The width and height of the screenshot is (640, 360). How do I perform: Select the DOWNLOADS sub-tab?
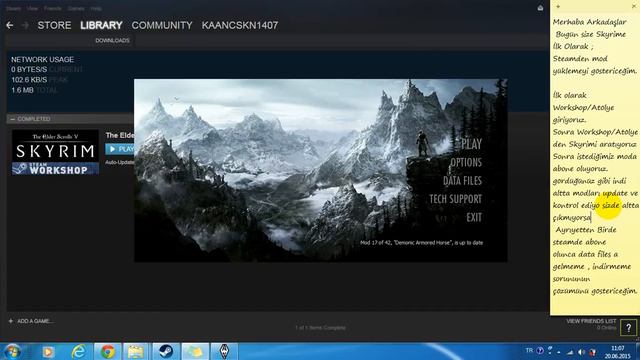[112, 40]
